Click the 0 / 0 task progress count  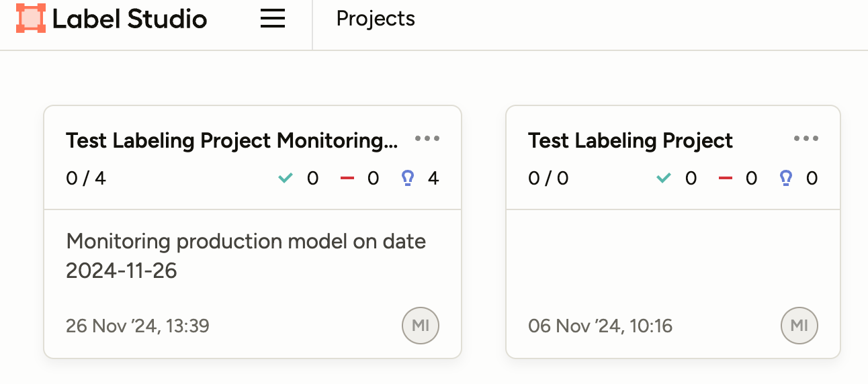(x=548, y=179)
